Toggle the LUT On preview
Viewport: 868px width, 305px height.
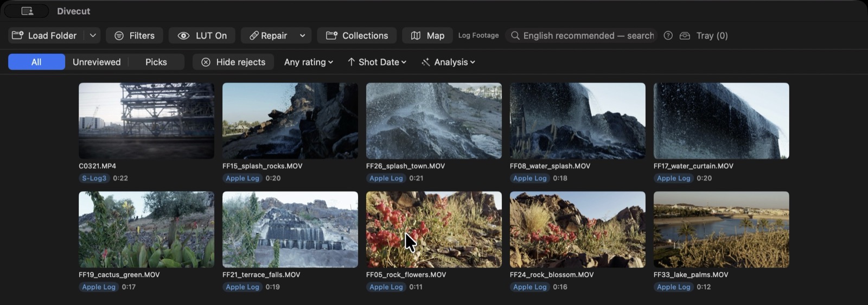tap(202, 35)
